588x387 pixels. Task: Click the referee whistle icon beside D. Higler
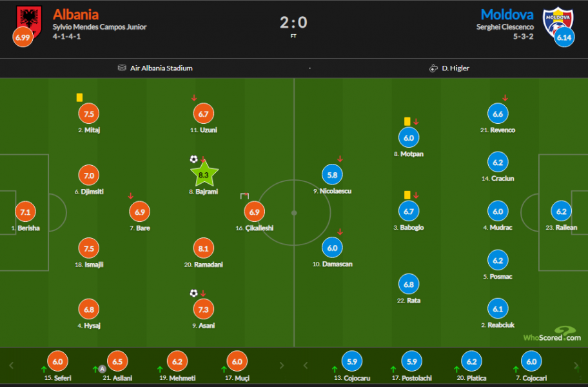[433, 68]
